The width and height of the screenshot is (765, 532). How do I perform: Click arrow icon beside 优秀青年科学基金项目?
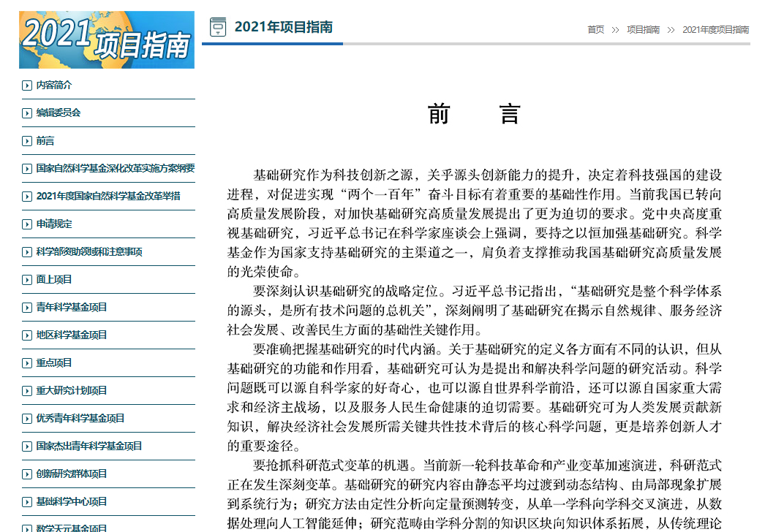tap(27, 419)
